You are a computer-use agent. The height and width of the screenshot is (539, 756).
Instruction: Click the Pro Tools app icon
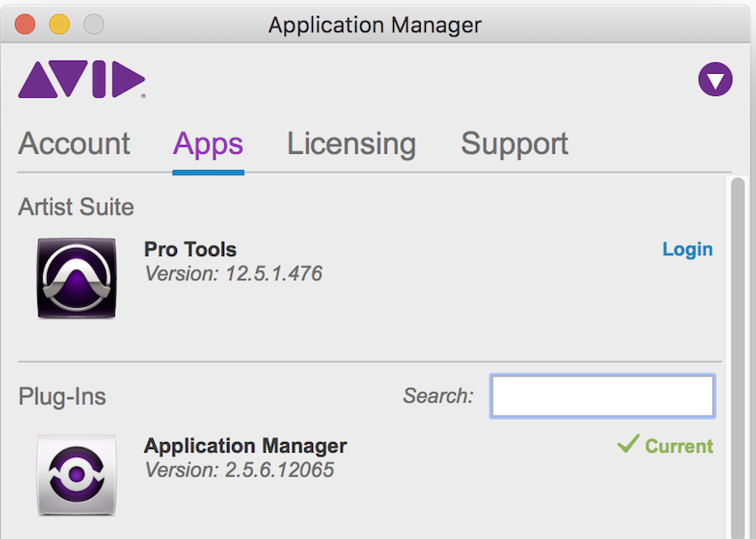coord(76,278)
